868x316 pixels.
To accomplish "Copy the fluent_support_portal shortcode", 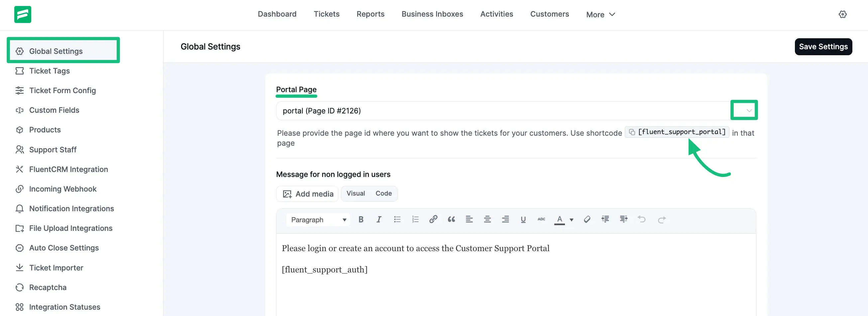I will (x=631, y=132).
